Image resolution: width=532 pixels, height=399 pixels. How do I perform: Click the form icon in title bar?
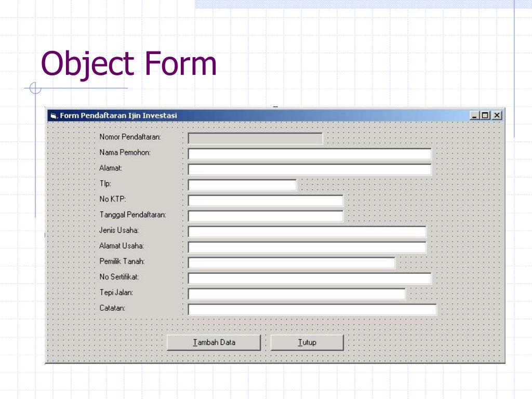[x=54, y=116]
